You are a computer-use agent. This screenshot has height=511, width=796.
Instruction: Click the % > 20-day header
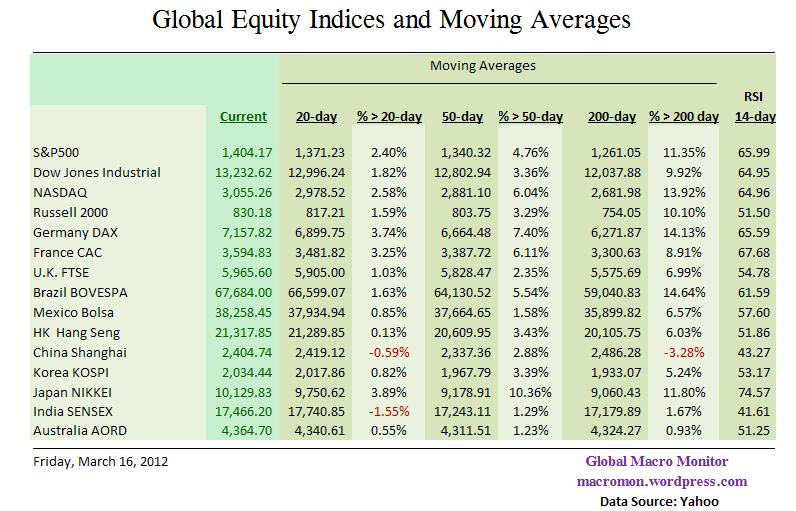[389, 117]
